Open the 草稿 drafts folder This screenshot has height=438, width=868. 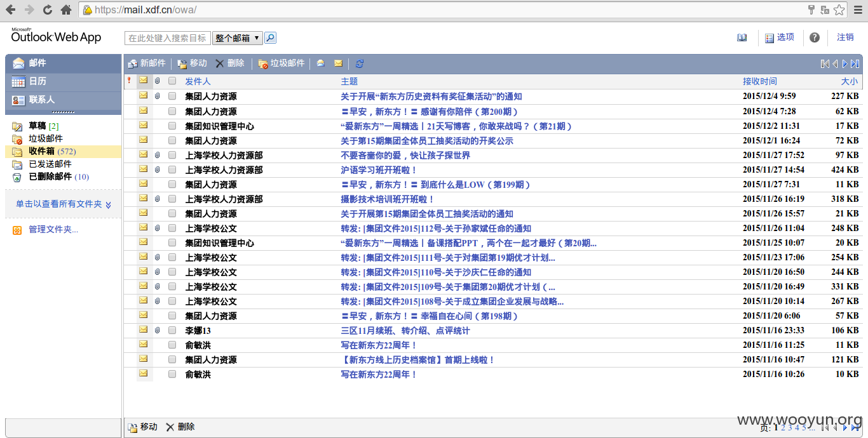(37, 126)
